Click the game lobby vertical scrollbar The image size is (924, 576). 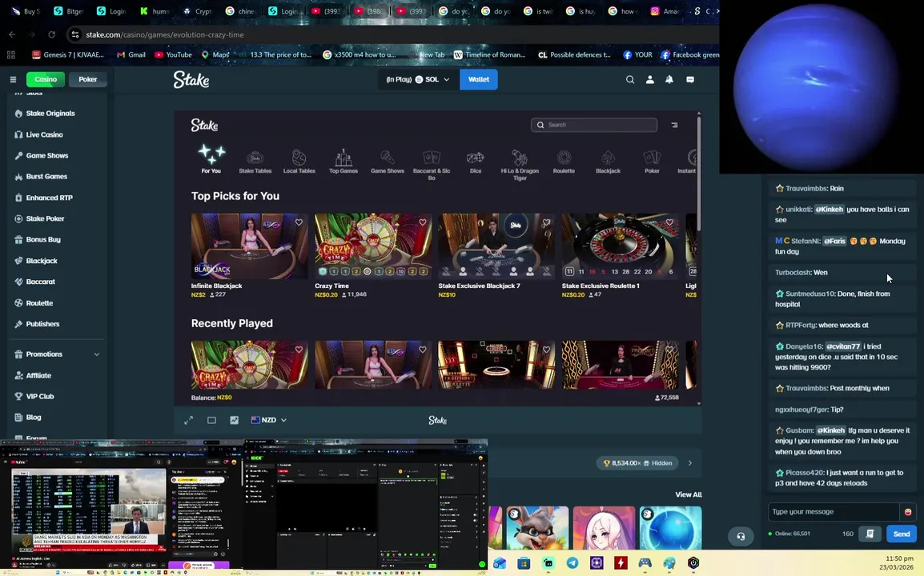tap(699, 174)
